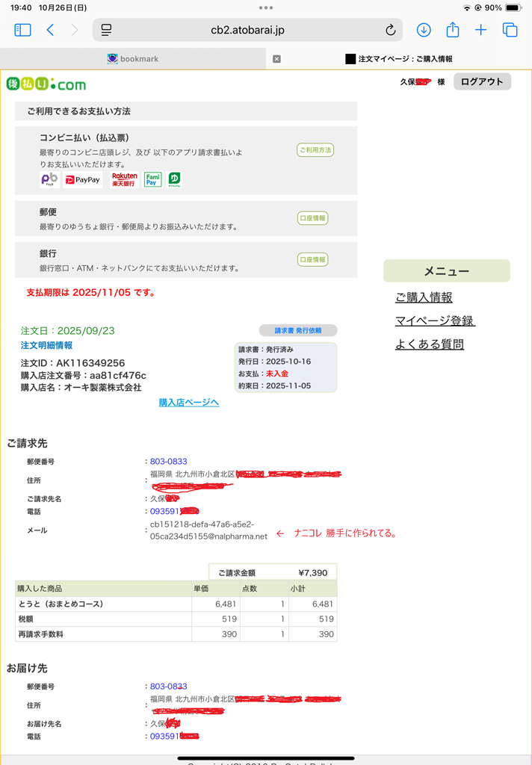Click the ご請求金額 ¥7,390 total
Screen dimensions: 532x765
[x=273, y=573]
